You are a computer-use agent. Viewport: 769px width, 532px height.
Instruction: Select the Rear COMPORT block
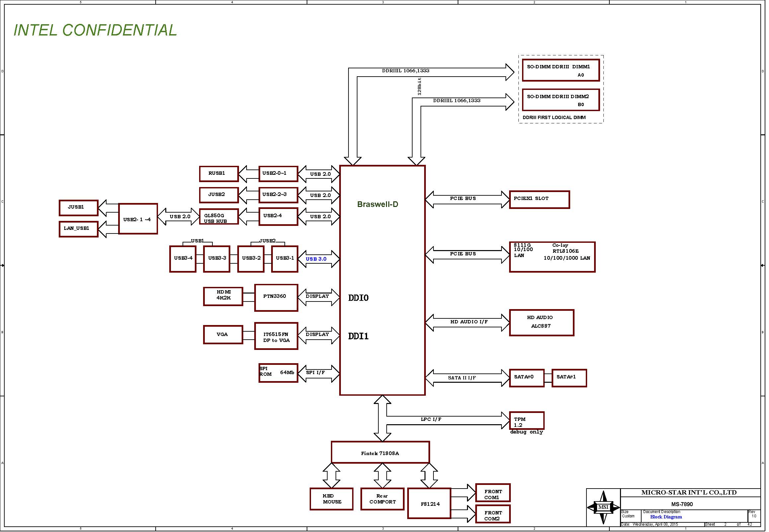[x=382, y=499]
